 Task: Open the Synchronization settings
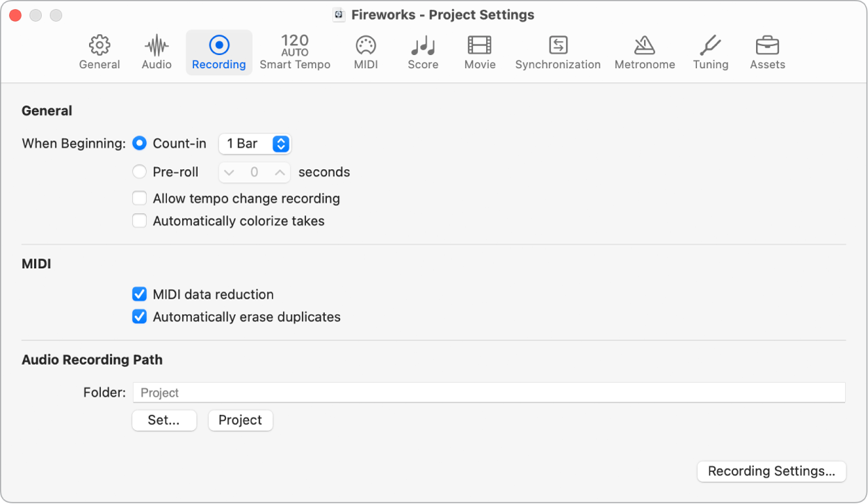tap(557, 52)
